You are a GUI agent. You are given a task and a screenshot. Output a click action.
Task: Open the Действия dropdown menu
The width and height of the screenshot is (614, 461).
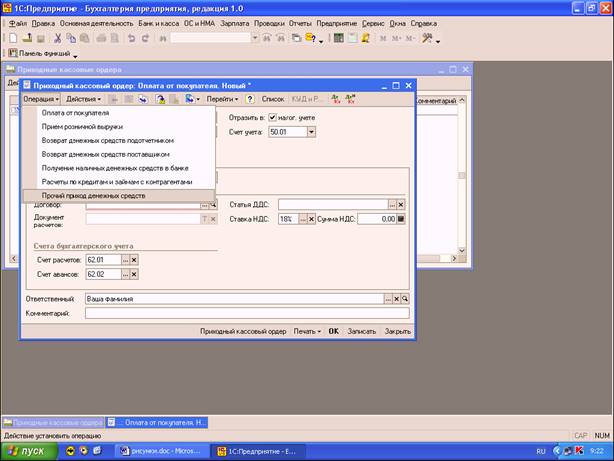[83, 100]
